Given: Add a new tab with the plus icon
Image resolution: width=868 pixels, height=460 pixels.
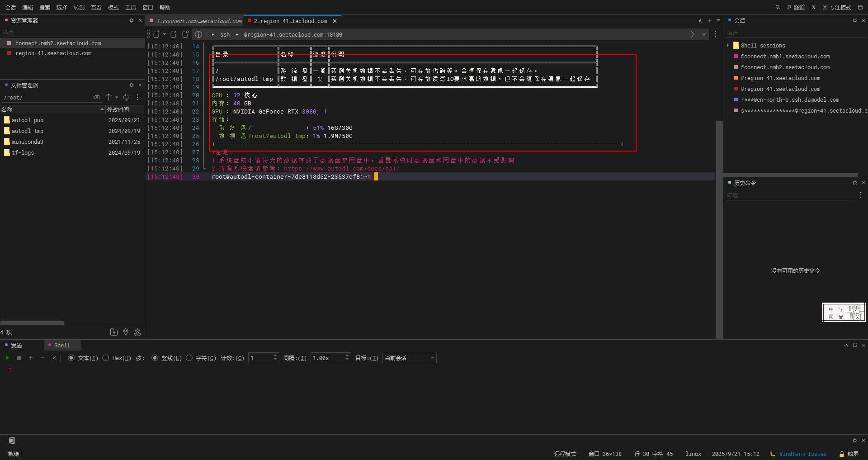Looking at the screenshot, I should click(710, 21).
